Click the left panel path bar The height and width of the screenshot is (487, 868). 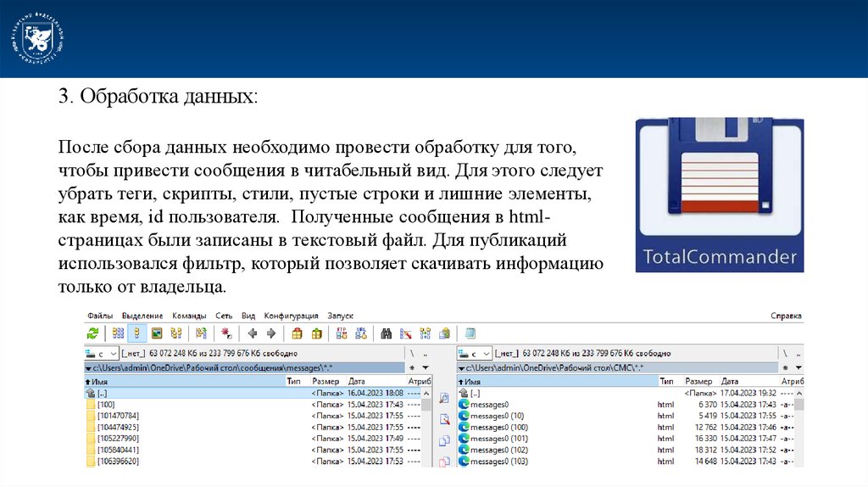pos(245,368)
